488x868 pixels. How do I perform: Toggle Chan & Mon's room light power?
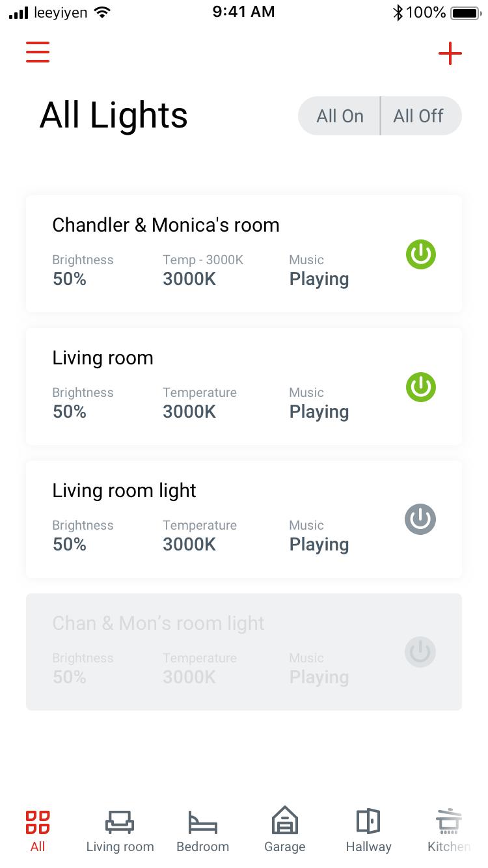[x=420, y=652]
